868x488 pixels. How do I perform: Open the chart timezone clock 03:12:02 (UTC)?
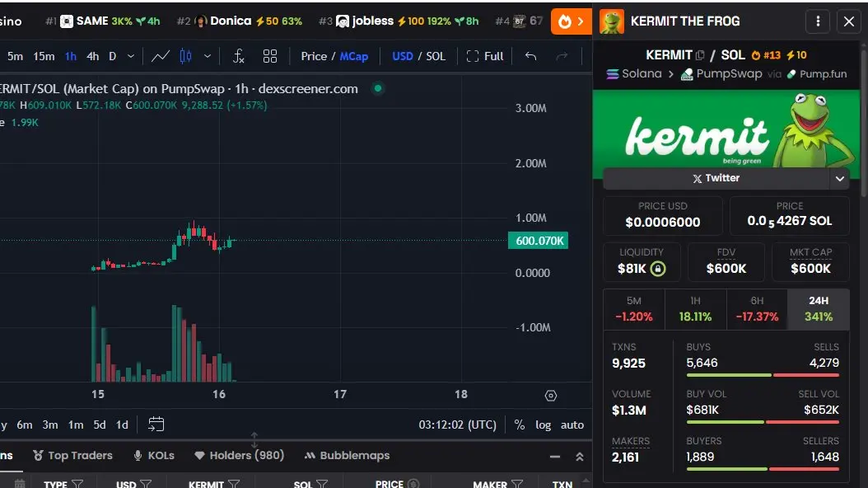coord(457,425)
